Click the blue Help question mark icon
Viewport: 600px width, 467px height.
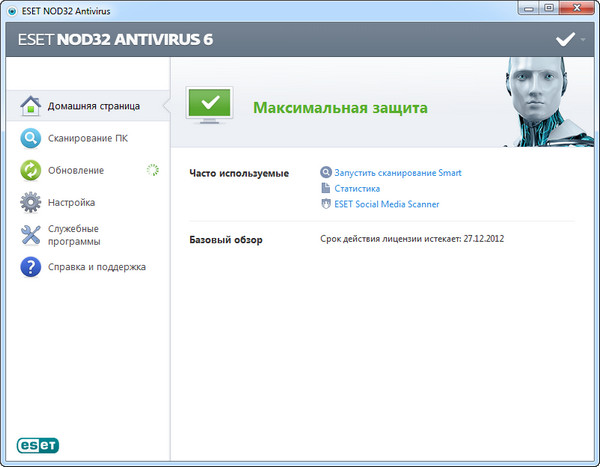[x=31, y=267]
